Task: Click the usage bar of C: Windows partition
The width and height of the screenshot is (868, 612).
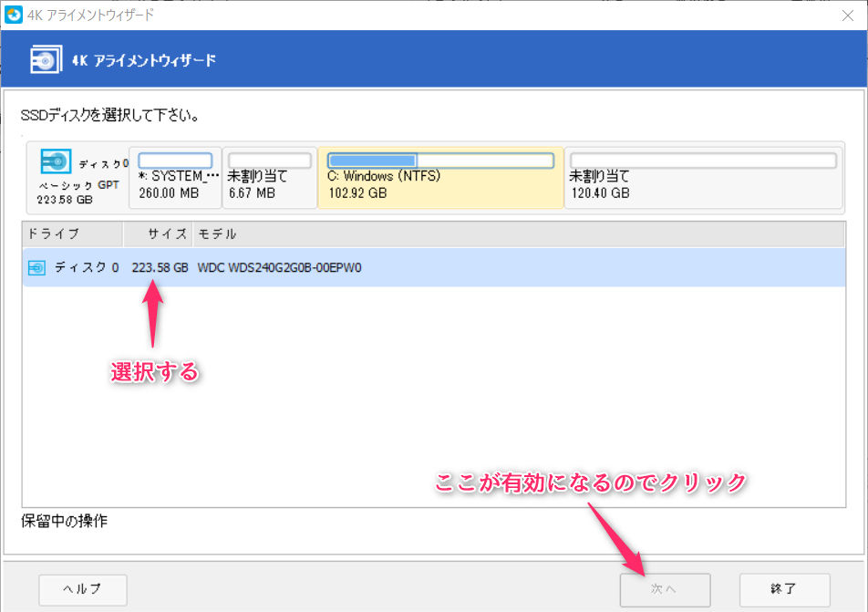Action: 439,161
